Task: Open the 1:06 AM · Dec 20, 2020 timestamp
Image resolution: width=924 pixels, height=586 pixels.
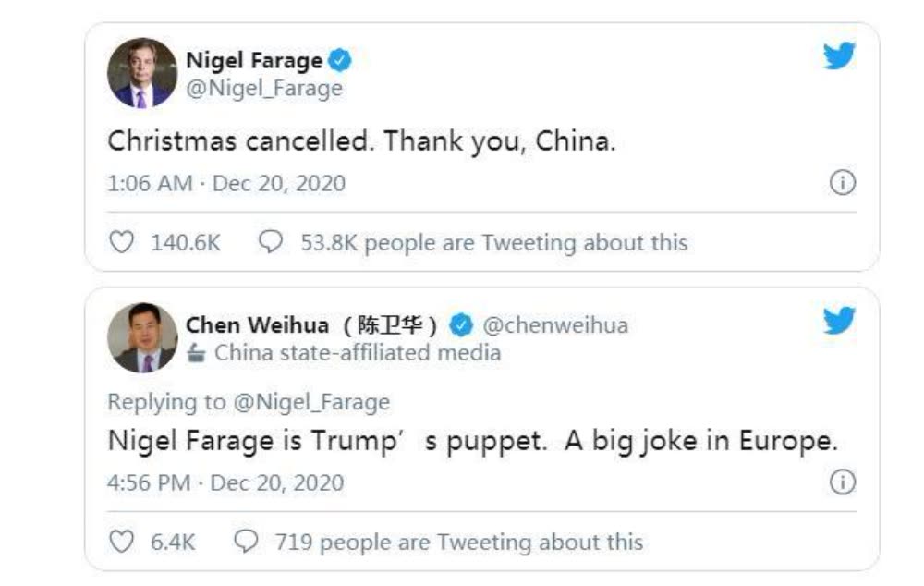Action: [226, 183]
